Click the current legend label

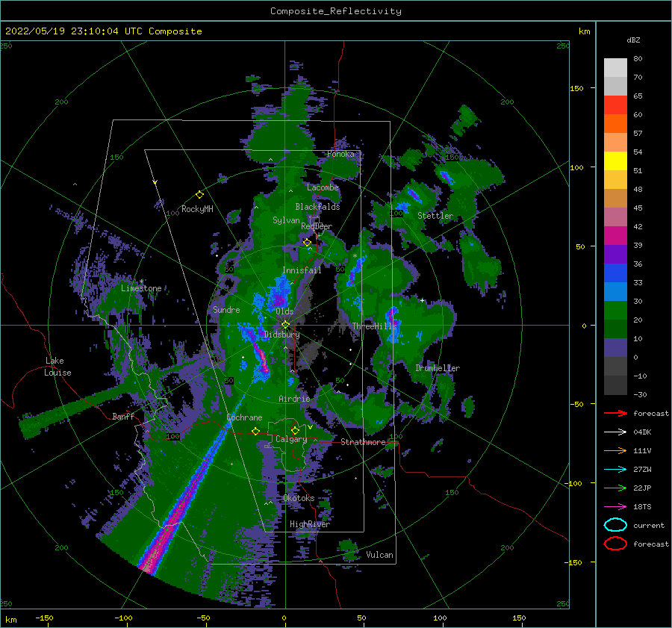click(x=648, y=526)
